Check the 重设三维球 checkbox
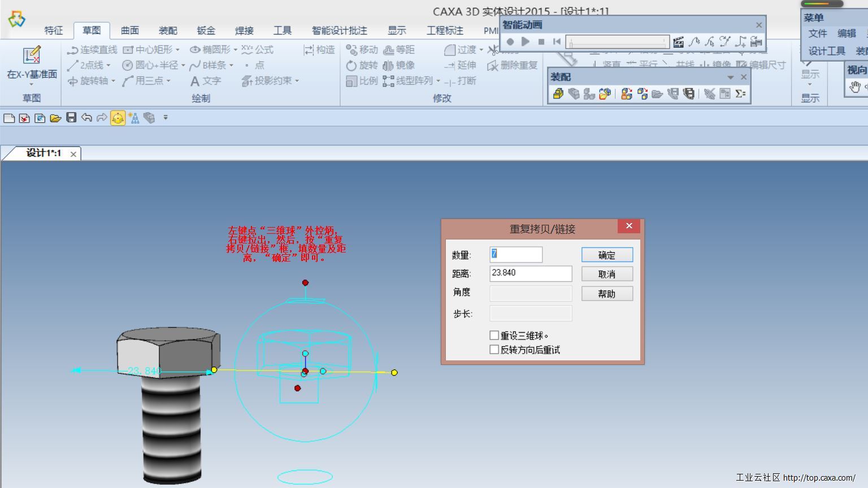This screenshot has width=868, height=488. pos(494,335)
